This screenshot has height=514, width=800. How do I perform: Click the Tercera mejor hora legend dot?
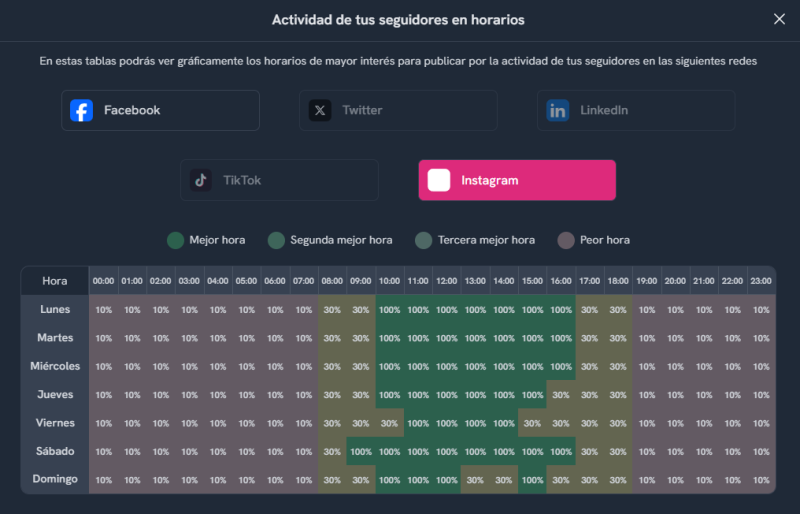[424, 240]
